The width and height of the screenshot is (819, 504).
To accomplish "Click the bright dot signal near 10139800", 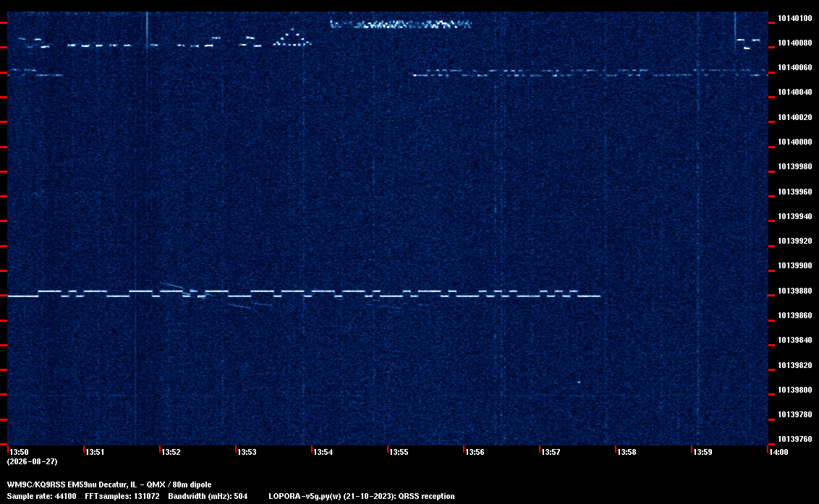I will pos(579,383).
